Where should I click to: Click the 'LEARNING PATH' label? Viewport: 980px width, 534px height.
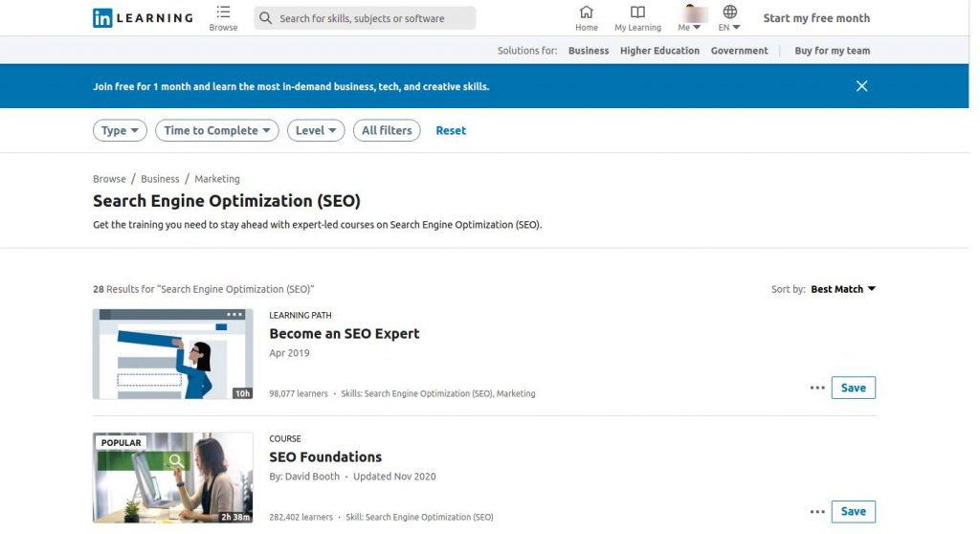300,315
